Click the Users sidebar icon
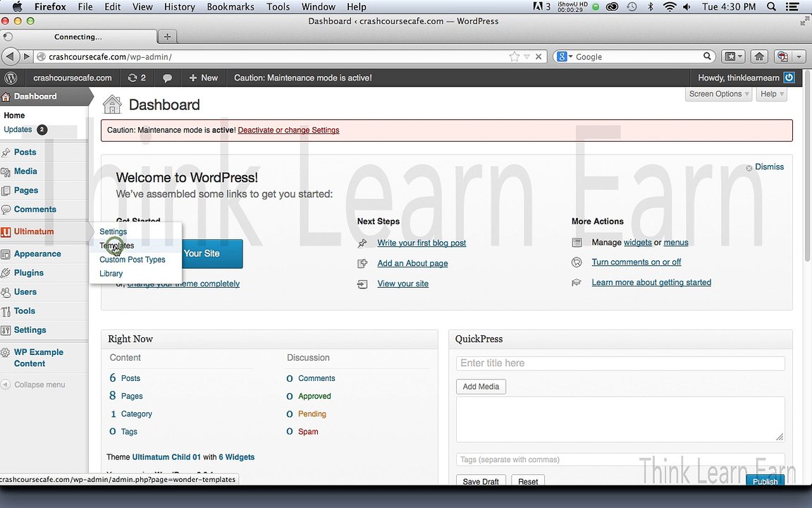 [x=6, y=292]
